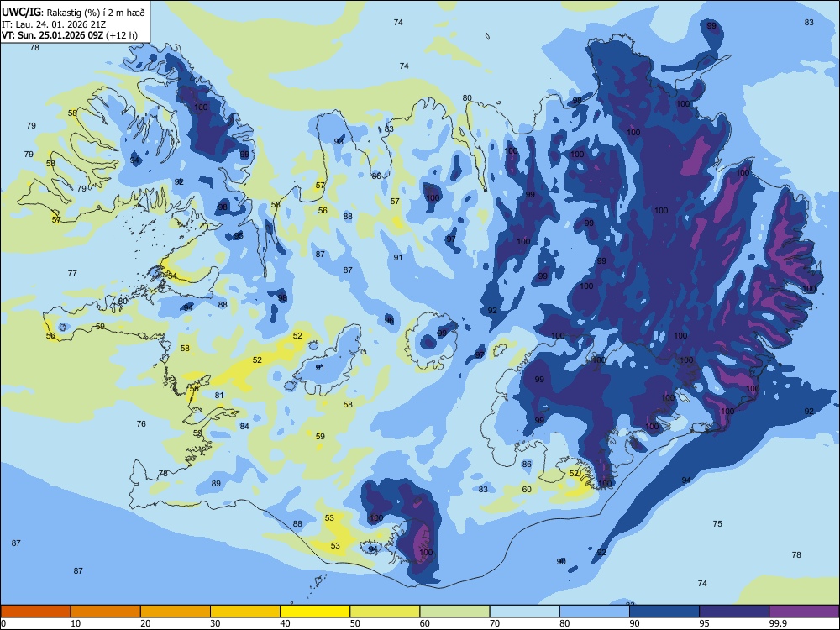The image size is (840, 630).
Task: Click the legend scale label 90
Action: point(635,623)
